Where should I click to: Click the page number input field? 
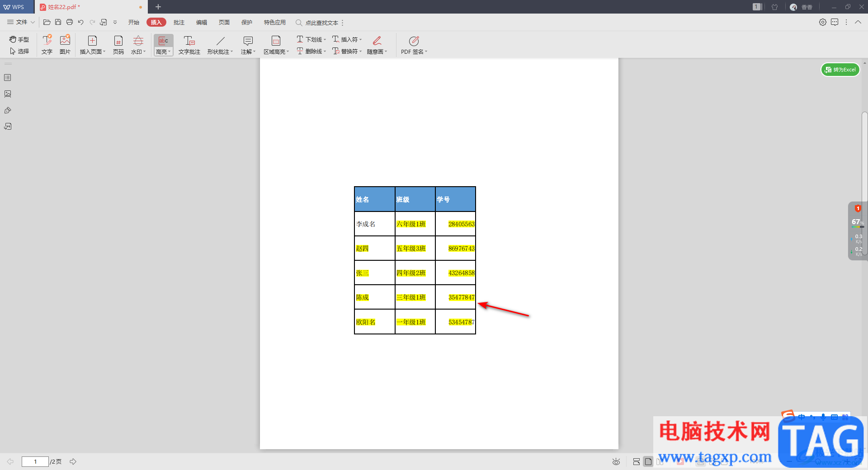[35, 461]
